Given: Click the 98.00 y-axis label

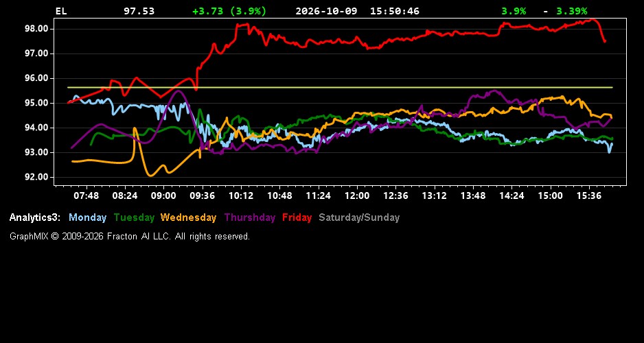Looking at the screenshot, I should (x=37, y=29).
